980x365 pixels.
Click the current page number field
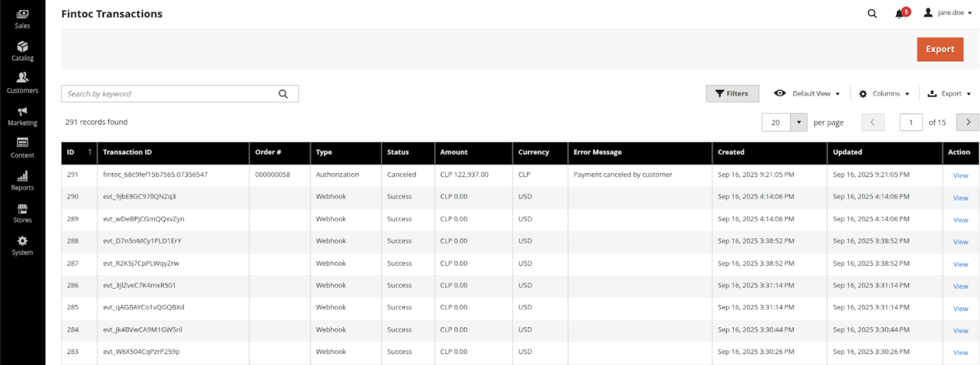(x=911, y=122)
